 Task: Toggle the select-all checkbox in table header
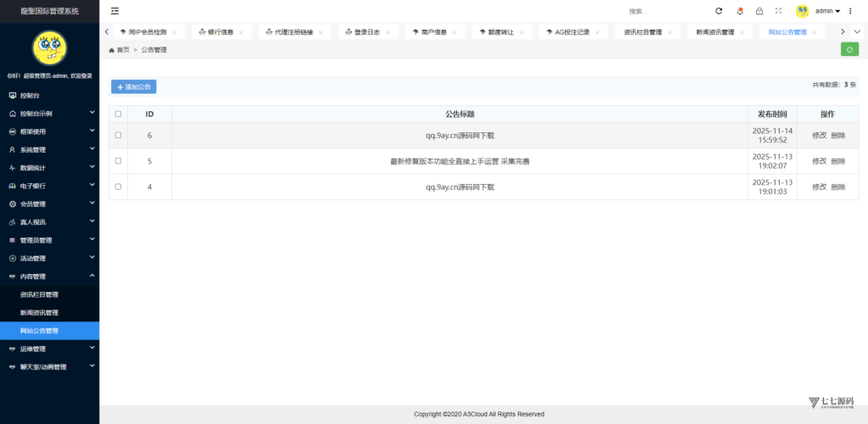(x=119, y=114)
